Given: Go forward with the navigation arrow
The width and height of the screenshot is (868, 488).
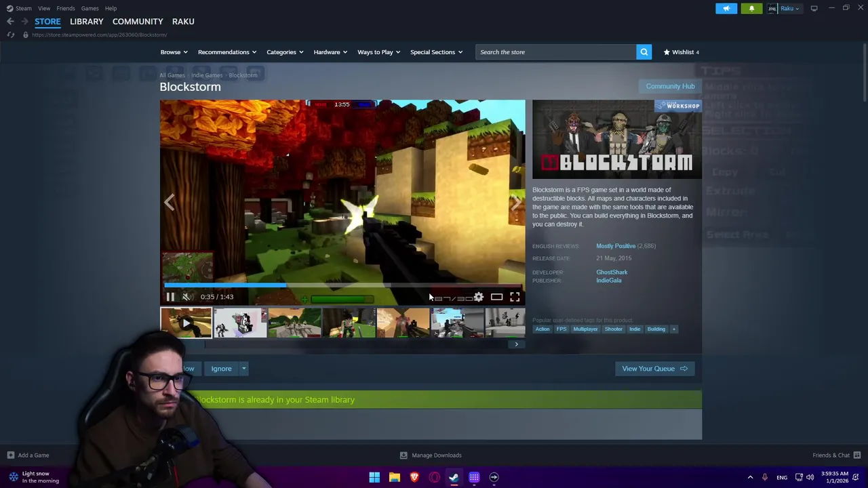Looking at the screenshot, I should click(x=24, y=22).
